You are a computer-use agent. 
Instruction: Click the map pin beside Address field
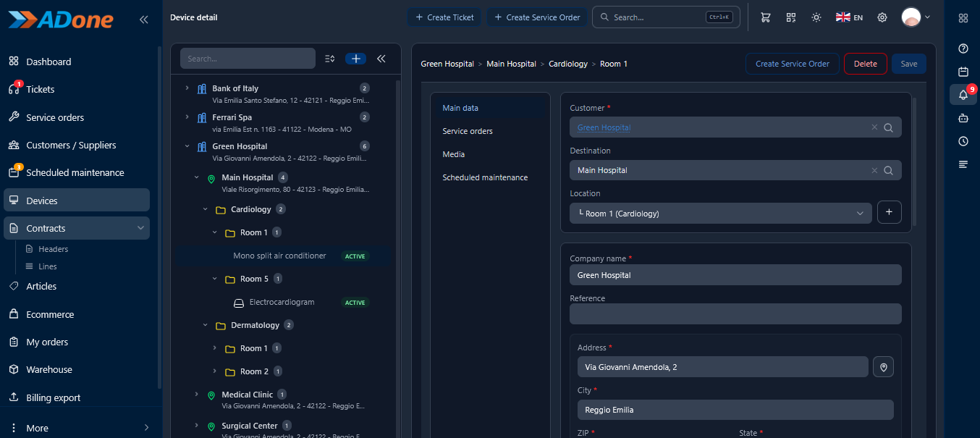[883, 367]
